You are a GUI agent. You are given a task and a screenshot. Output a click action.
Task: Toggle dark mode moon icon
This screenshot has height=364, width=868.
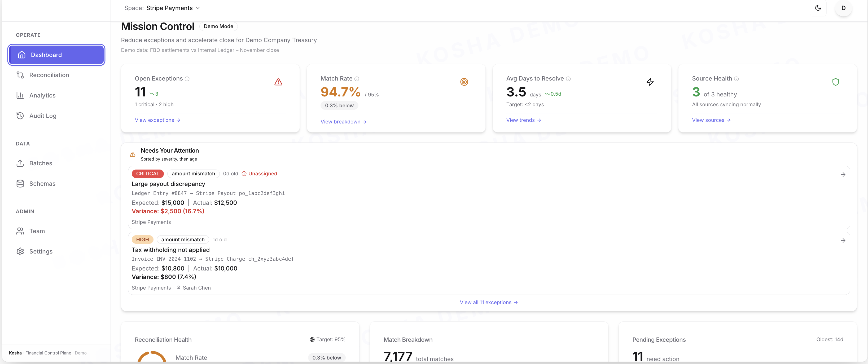[x=818, y=8]
